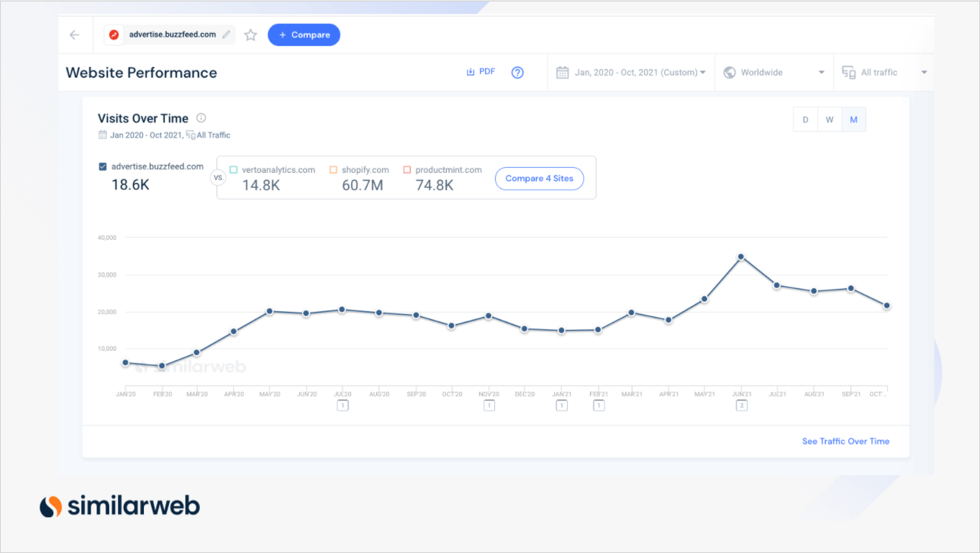Click the red BuzzFeed favicon
980x553 pixels.
[114, 35]
